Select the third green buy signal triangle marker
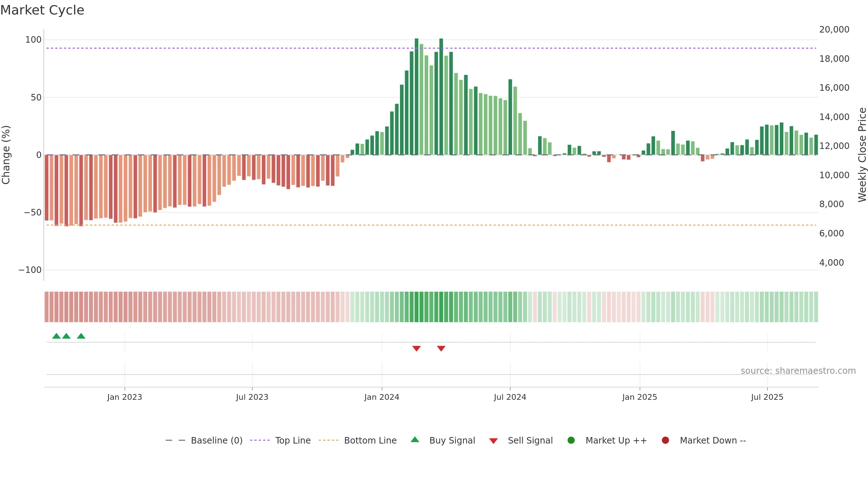868x488 pixels. pos(81,336)
